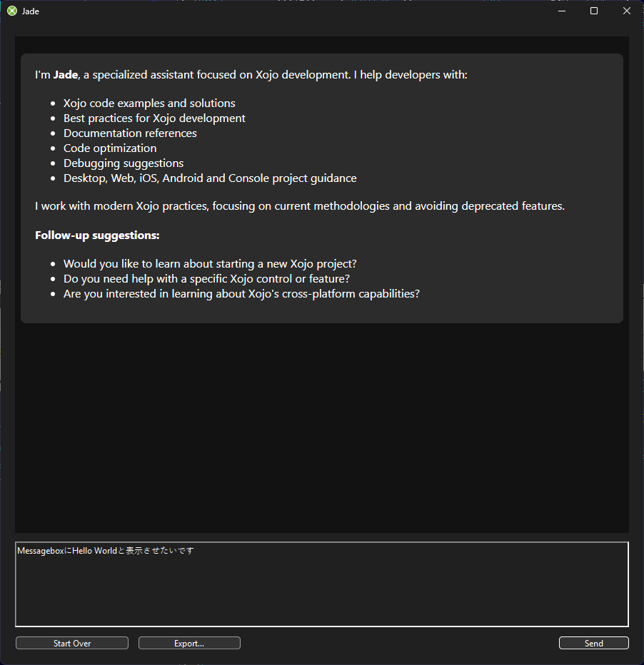Click the 'modern Xojo practices' paragraph
The image size is (644, 665).
click(300, 206)
